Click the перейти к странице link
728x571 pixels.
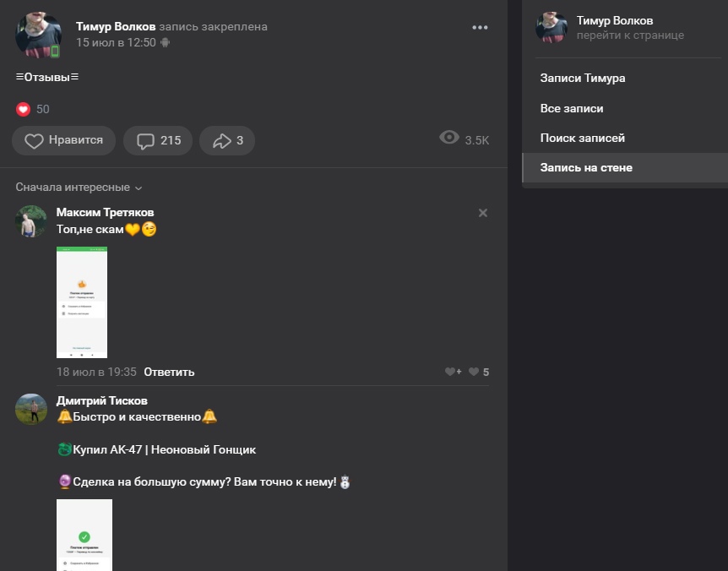[x=630, y=35]
